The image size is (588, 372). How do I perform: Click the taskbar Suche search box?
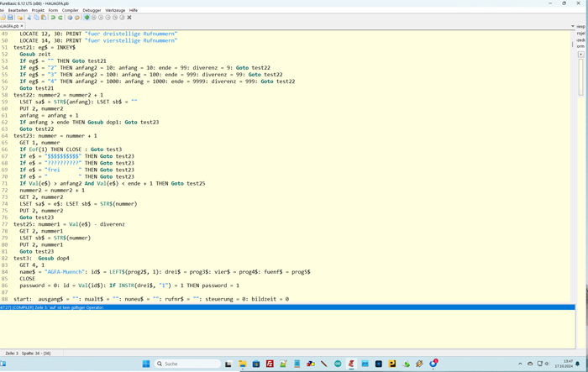coord(187,364)
